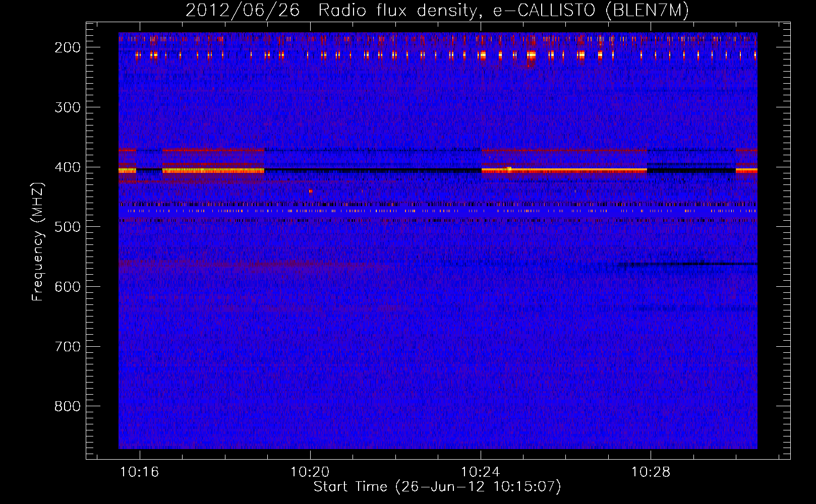
Task: Click the 600 frequency tick label
Action: [68, 287]
